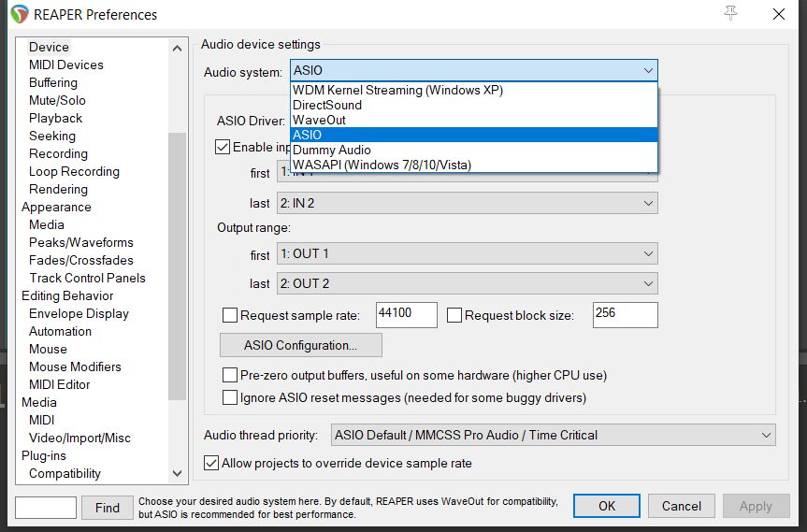The image size is (807, 532).
Task: Click the sidebar scrollbar down arrow
Action: [177, 474]
